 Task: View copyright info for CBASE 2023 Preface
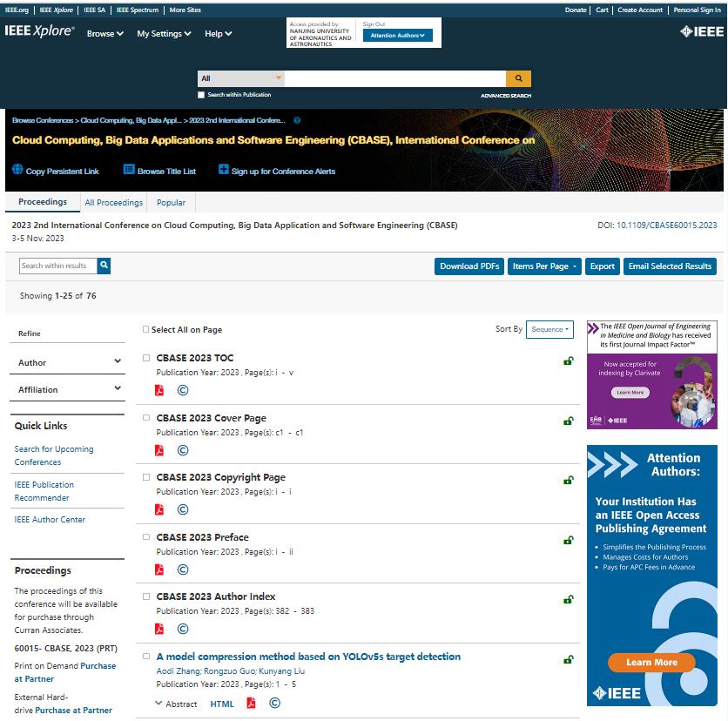coord(183,569)
